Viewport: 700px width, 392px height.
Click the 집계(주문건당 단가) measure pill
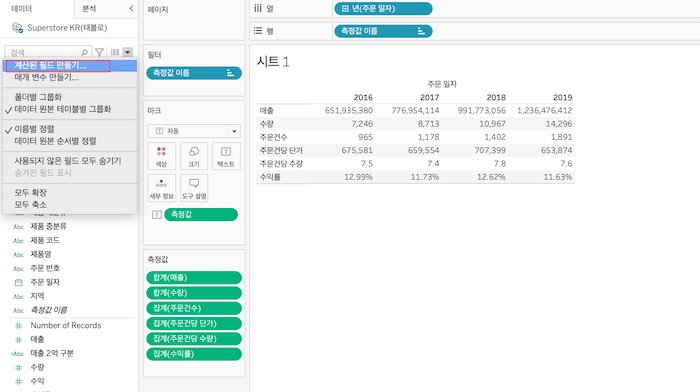click(x=194, y=323)
